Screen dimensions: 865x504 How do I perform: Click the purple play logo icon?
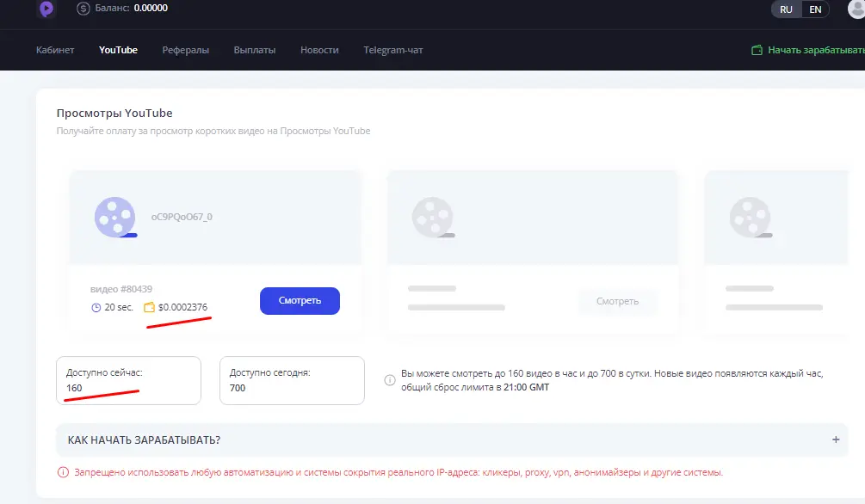pyautogui.click(x=46, y=9)
